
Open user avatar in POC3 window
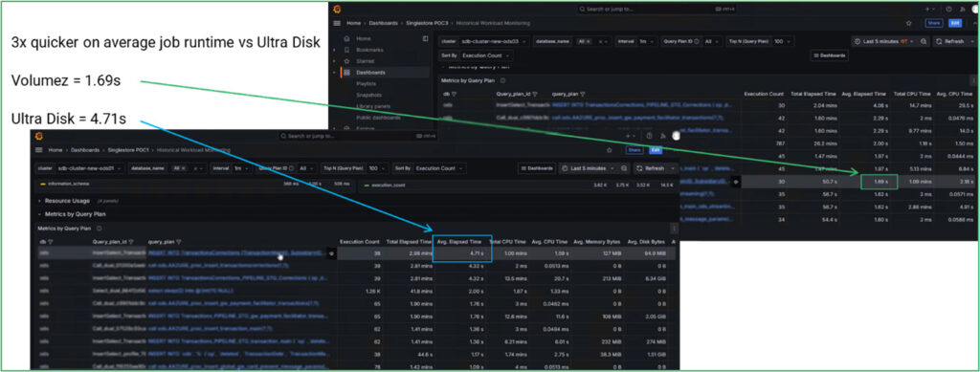click(974, 10)
